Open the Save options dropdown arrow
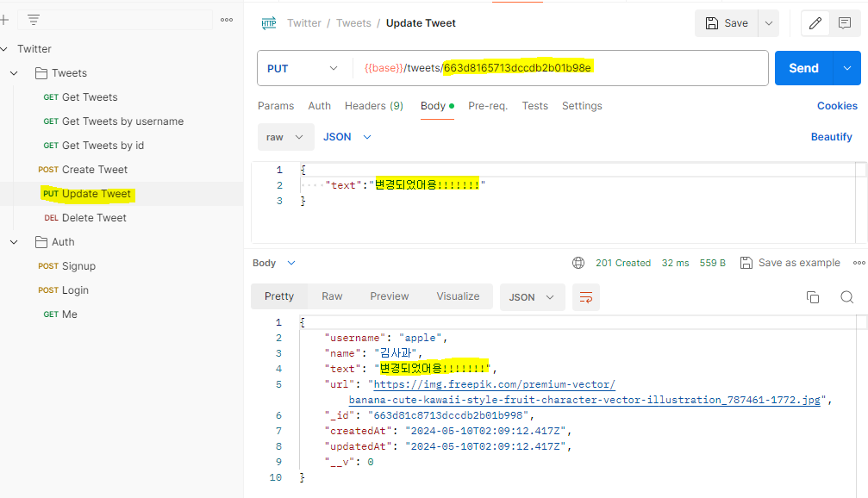 click(x=768, y=23)
